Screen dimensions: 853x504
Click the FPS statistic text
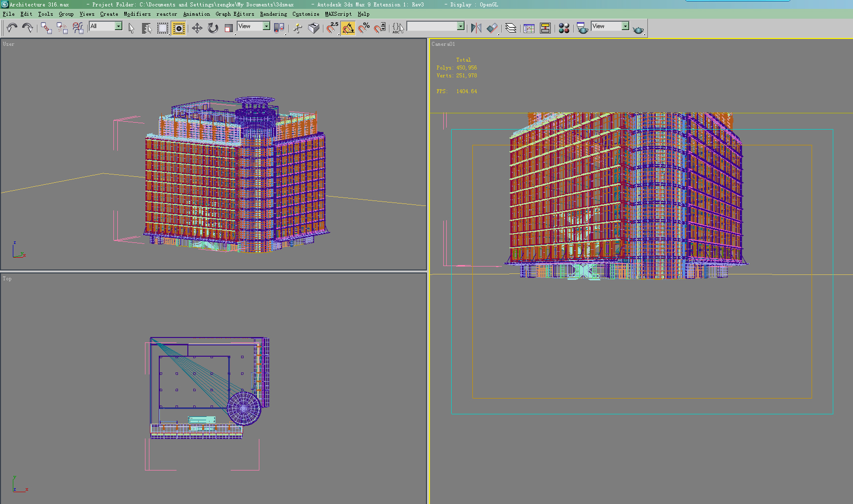[457, 92]
